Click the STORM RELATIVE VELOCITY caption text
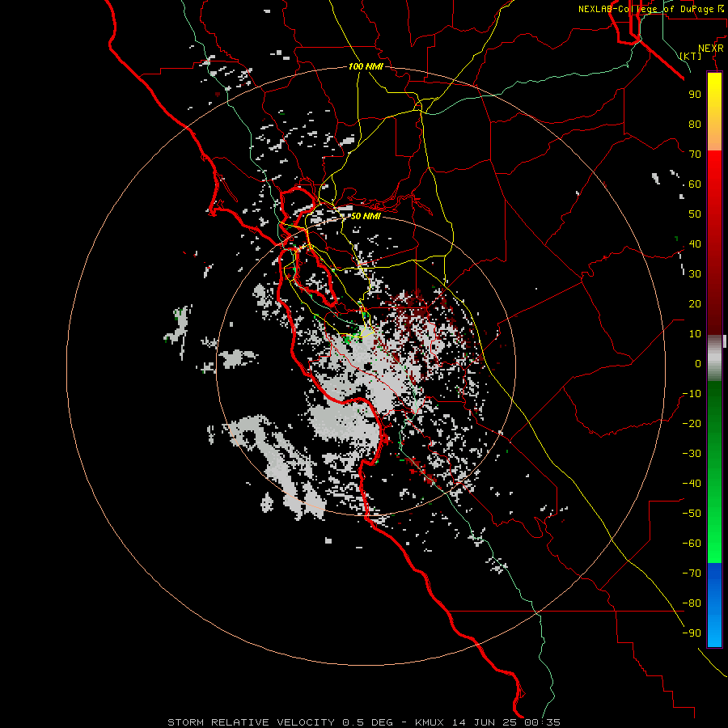This screenshot has height=728, width=728. click(252, 722)
